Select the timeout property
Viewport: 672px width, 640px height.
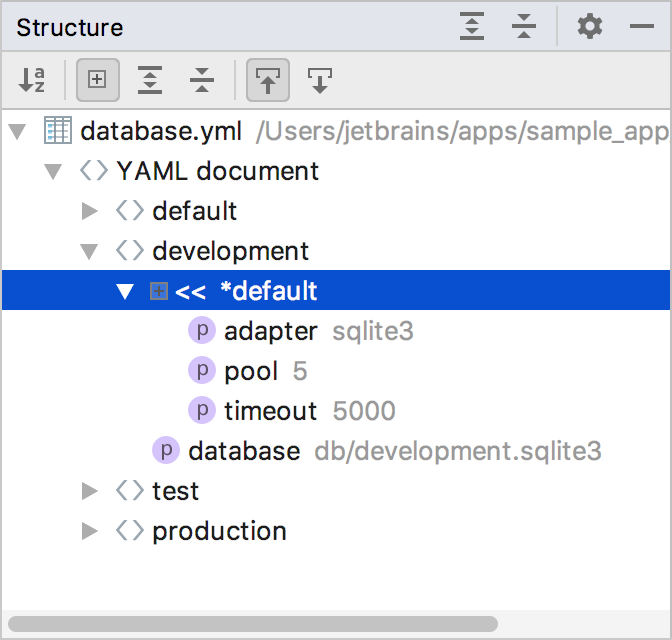pyautogui.click(x=271, y=411)
